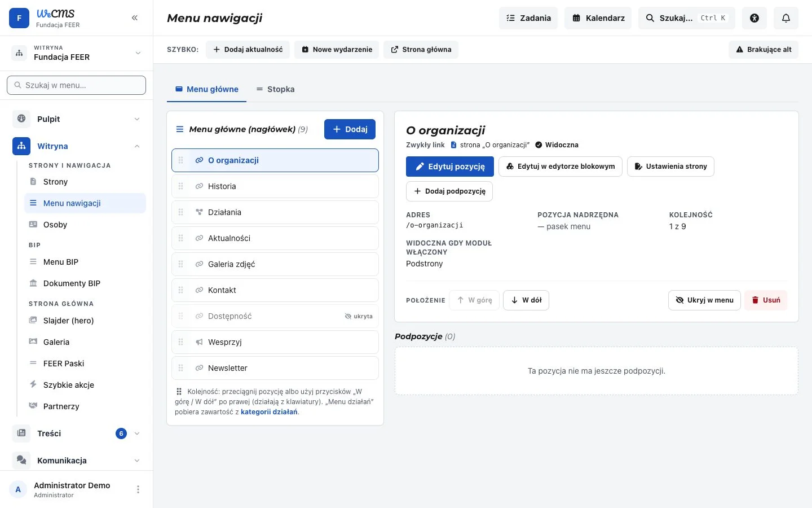
Task: Click Ukryj w menu to hide item
Action: pyautogui.click(x=704, y=300)
